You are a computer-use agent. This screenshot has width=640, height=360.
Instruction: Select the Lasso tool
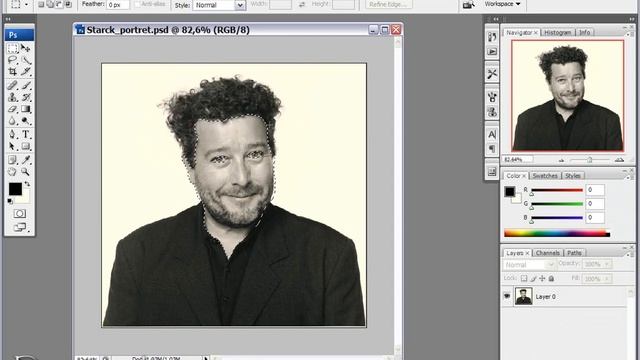13,60
